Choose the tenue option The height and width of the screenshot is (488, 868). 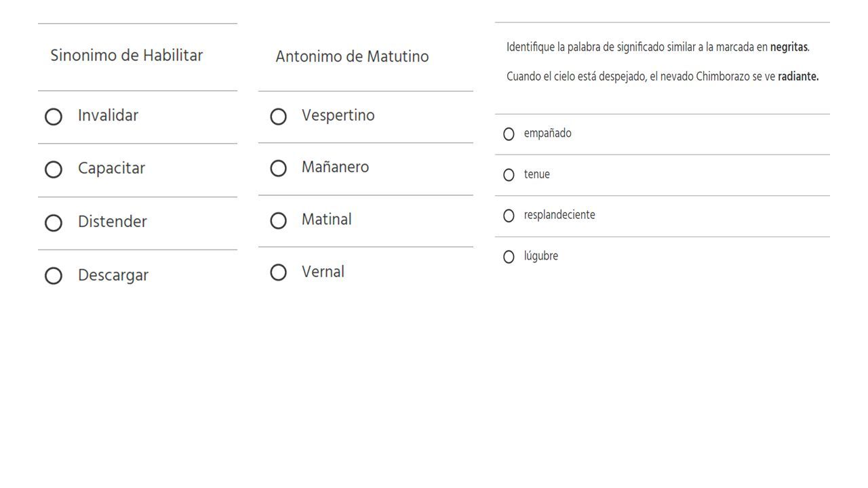pyautogui.click(x=509, y=175)
